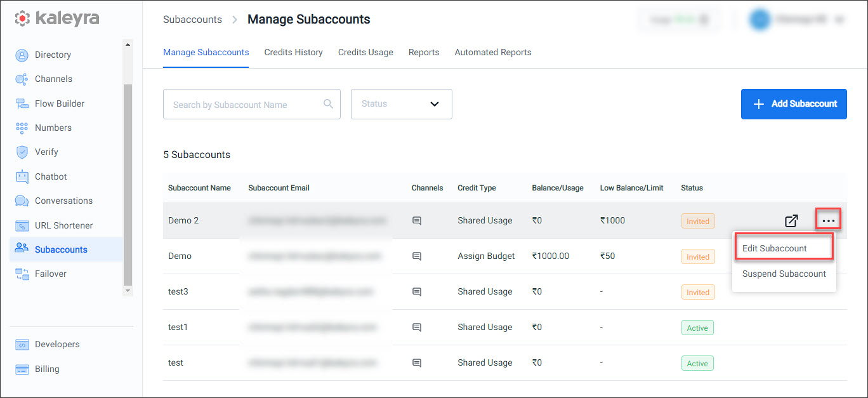The image size is (868, 398).
Task: Click the sidebar scrollbar down arrow
Action: tap(128, 291)
